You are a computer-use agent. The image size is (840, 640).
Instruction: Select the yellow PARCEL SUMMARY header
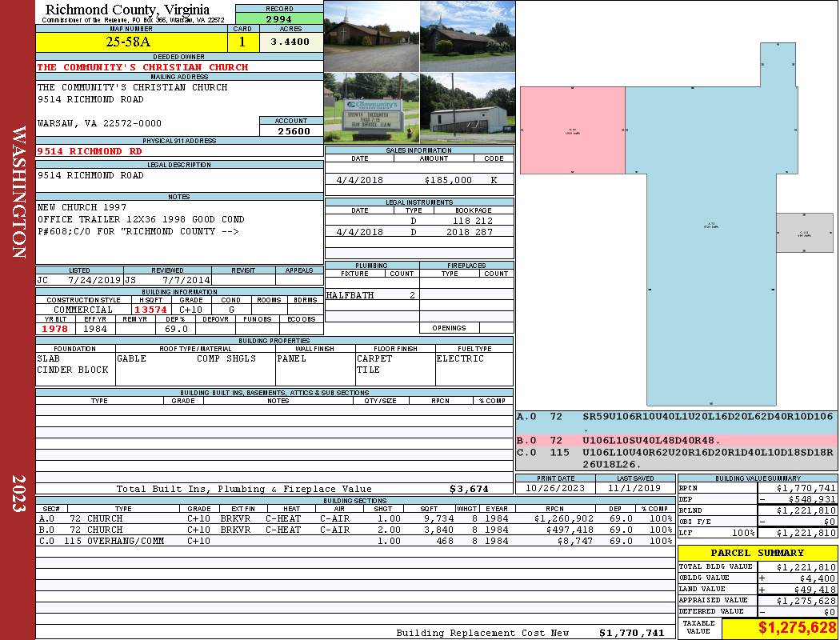click(x=757, y=553)
